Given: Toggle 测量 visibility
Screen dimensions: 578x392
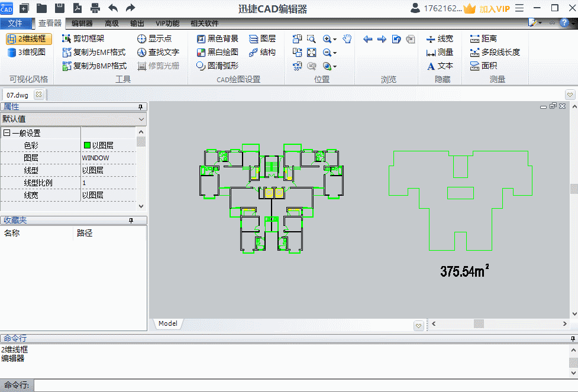Looking at the screenshot, I should point(440,52).
